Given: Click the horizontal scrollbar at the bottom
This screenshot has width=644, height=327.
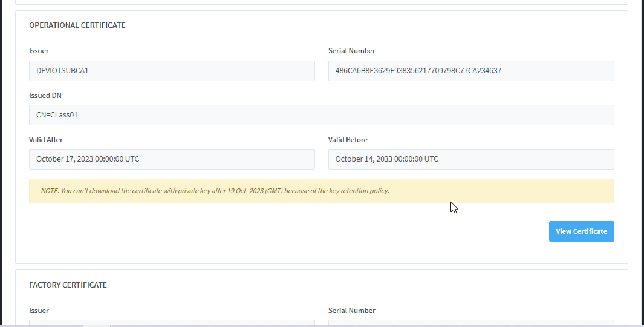Looking at the screenshot, I should [97, 325].
